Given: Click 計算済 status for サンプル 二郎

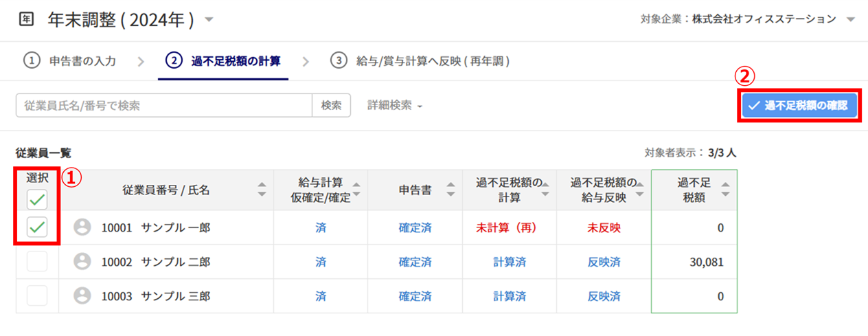Looking at the screenshot, I should click(x=510, y=262).
